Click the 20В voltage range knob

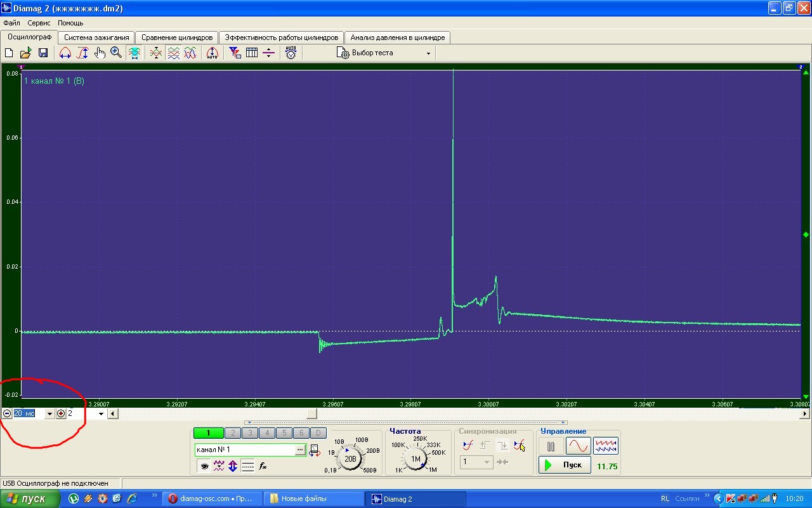[350, 458]
